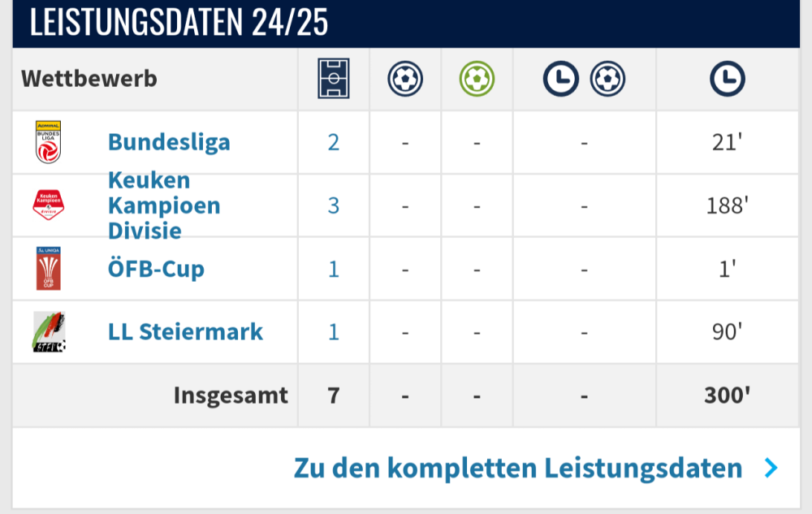Open the LL Steiermark competition link
This screenshot has width=812, height=514.
(185, 332)
